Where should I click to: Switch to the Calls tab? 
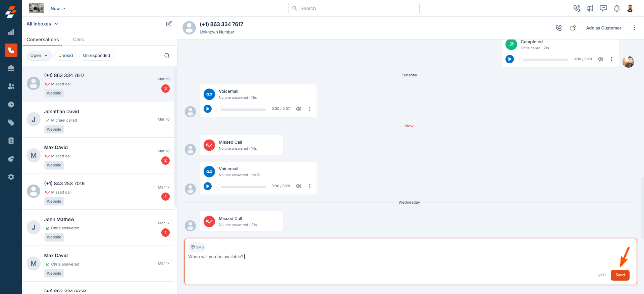(78, 40)
